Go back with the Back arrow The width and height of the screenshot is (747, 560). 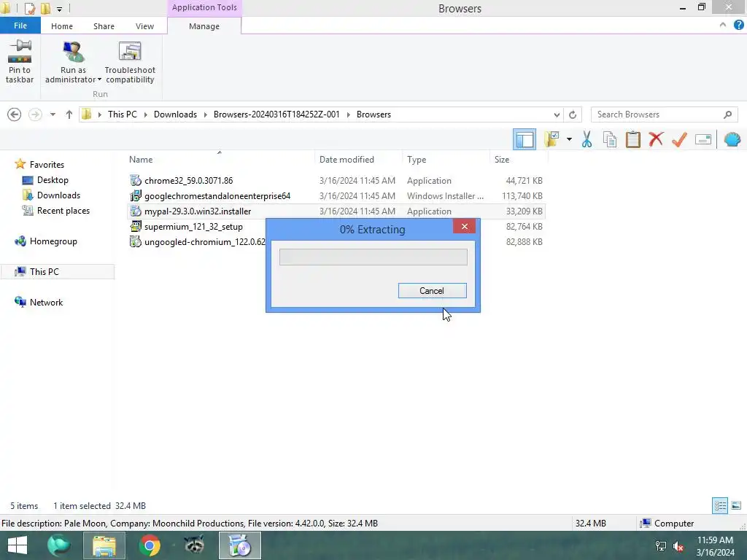15,114
